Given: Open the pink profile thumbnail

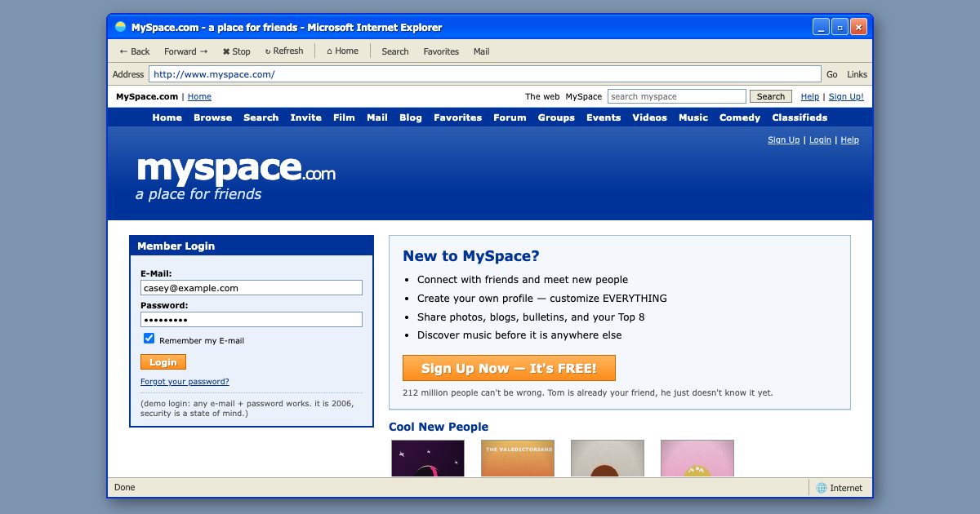Looking at the screenshot, I should pyautogui.click(x=697, y=459).
